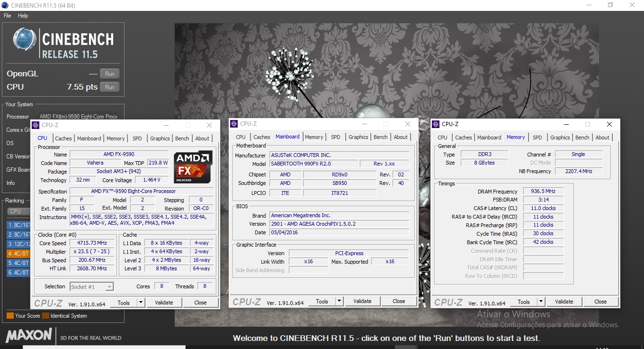Image resolution: width=644 pixels, height=349 pixels.
Task: Open the Cinebench File menu
Action: tap(7, 16)
